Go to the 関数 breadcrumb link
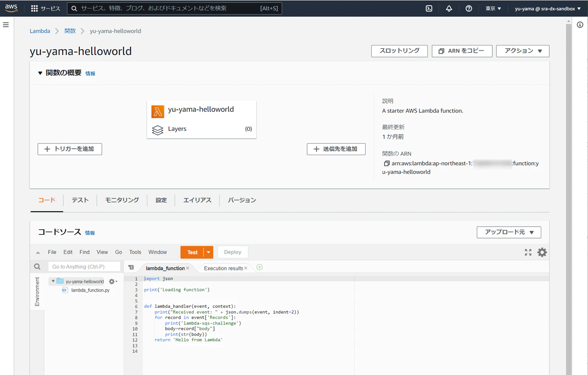This screenshot has height=375, width=588. click(70, 31)
